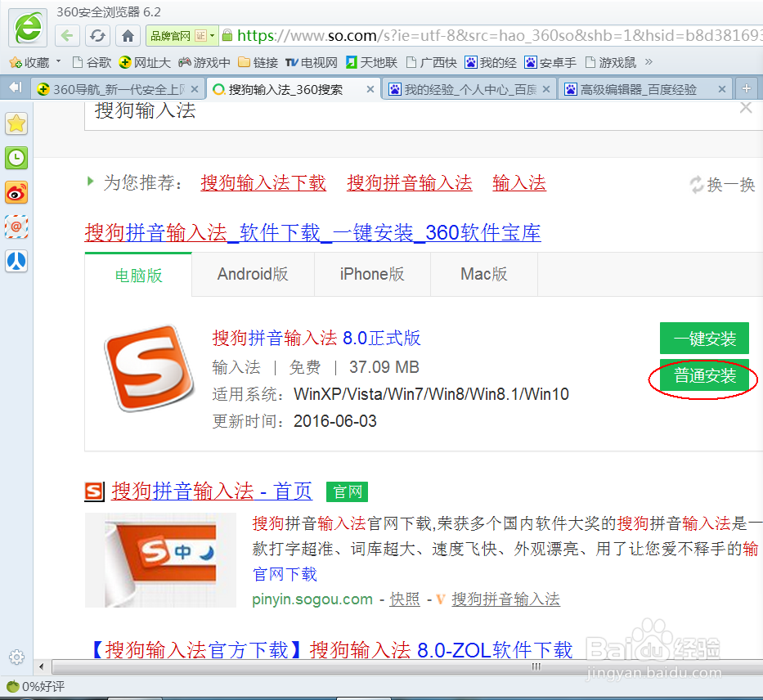The image size is (763, 700).
Task: Open the 360软件宝库 result title
Action: click(x=313, y=232)
